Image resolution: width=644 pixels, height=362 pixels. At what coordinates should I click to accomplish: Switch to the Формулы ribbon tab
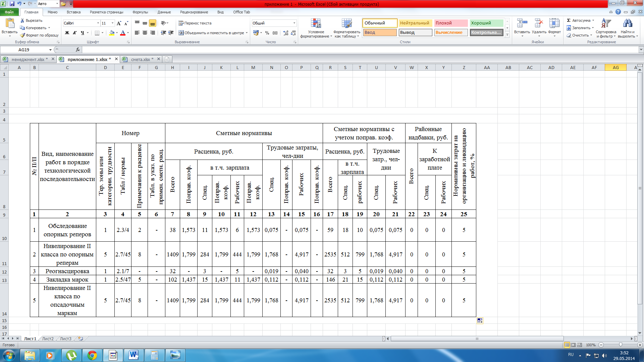140,12
